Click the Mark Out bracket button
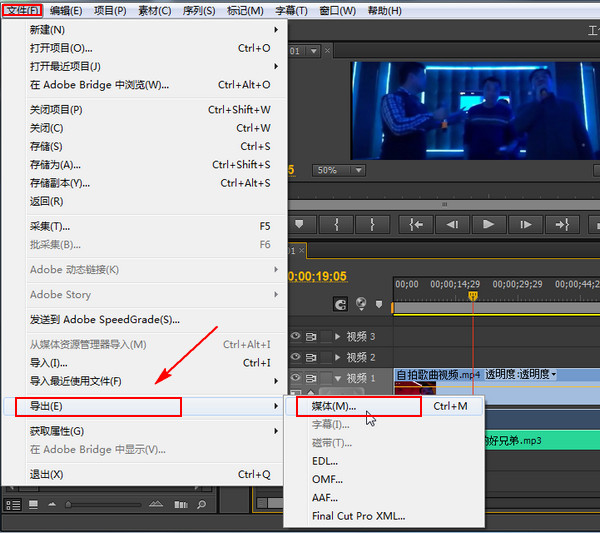Image resolution: width=600 pixels, height=533 pixels. 372,224
